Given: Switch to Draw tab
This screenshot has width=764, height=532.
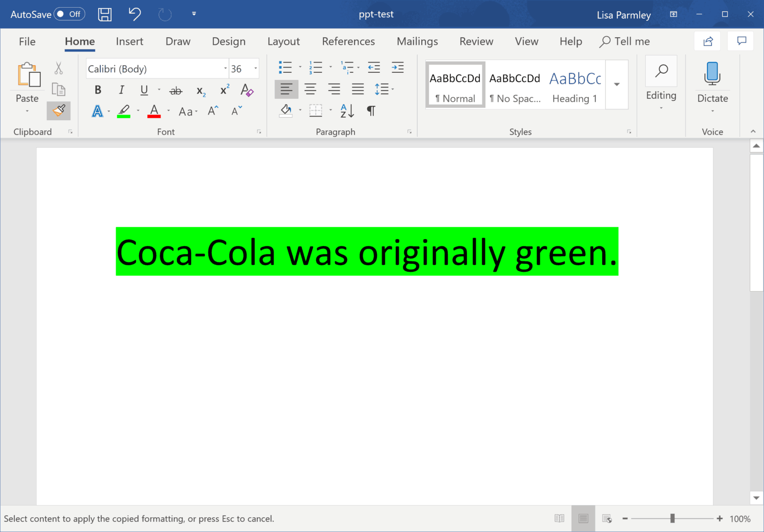Looking at the screenshot, I should pos(178,42).
